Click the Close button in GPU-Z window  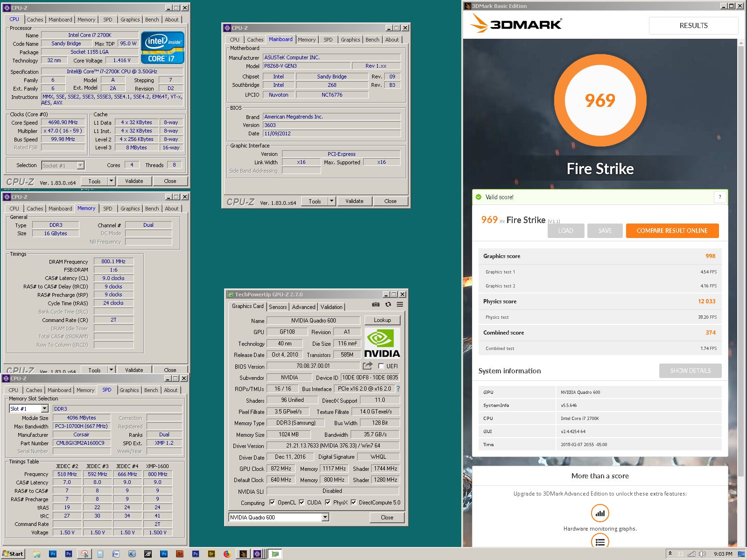(387, 517)
